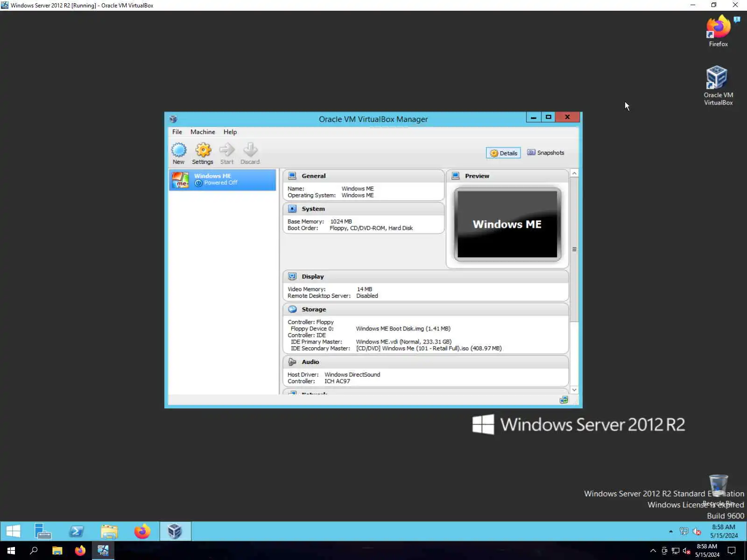Viewport: 747px width, 560px height.
Task: Click the "Floppy, CD/DVD-ROM, Hard Disk" boot order
Action: pyautogui.click(x=371, y=228)
